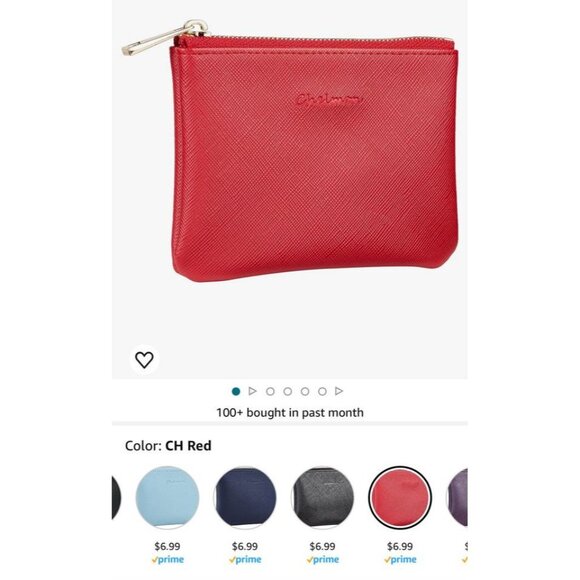Viewport: 580px width, 580px height.
Task: Click the $6.99 price under light blue
Action: pyautogui.click(x=167, y=546)
